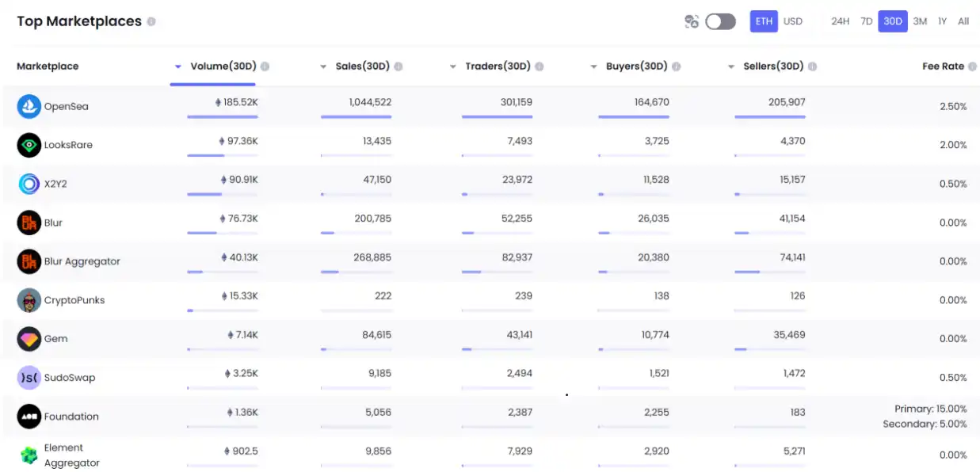This screenshot has width=980, height=472.
Task: Click info icon next to Volume(30D)
Action: pyautogui.click(x=265, y=67)
